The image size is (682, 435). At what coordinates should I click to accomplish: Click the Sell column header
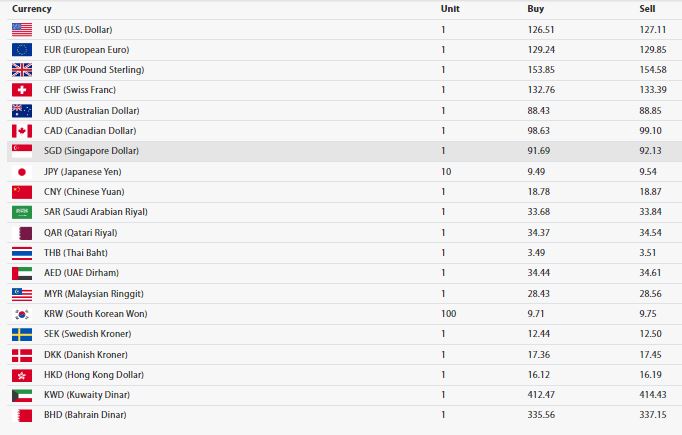647,9
